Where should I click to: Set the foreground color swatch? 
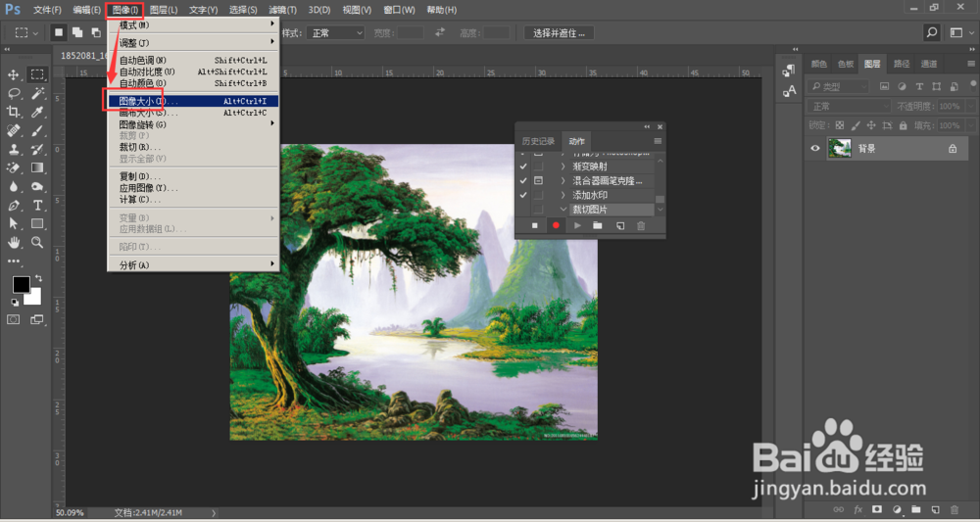click(21, 285)
